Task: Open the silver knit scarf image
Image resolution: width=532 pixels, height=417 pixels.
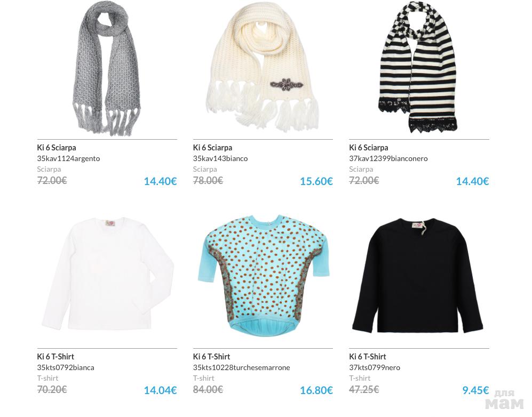Action: tap(107, 68)
